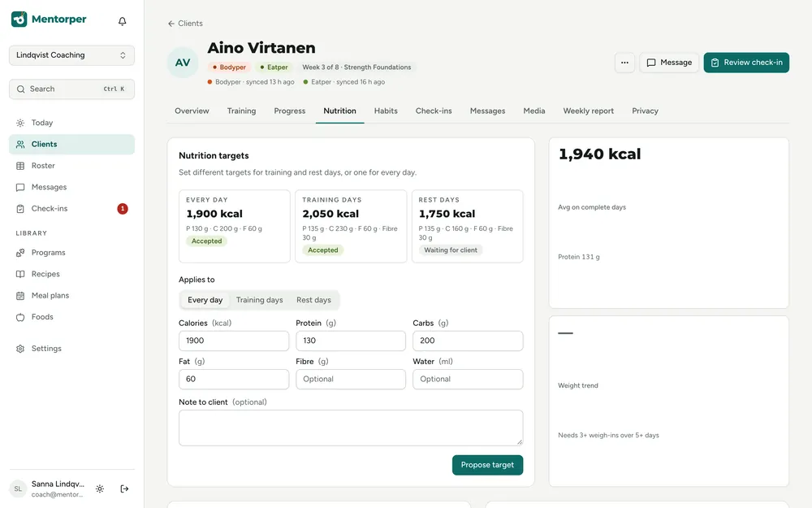Click the Settings gear icon
Viewport: 812px width, 508px height.
[20, 349]
